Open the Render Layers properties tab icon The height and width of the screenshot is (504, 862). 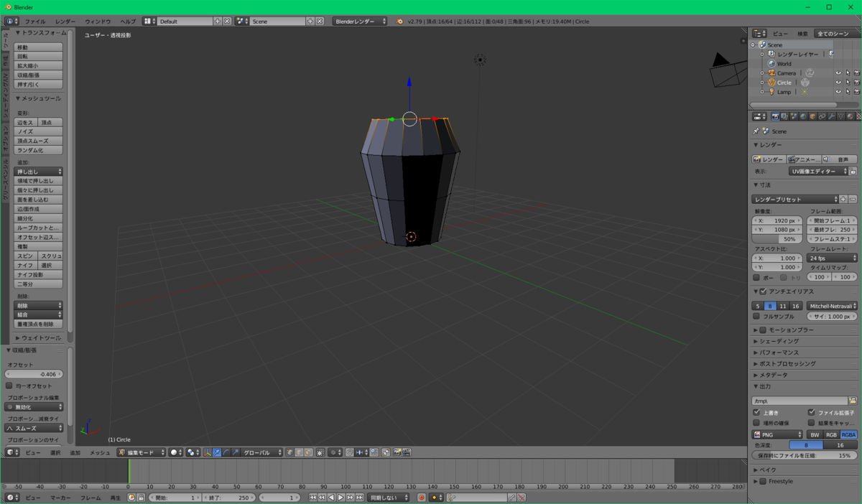pos(784,116)
